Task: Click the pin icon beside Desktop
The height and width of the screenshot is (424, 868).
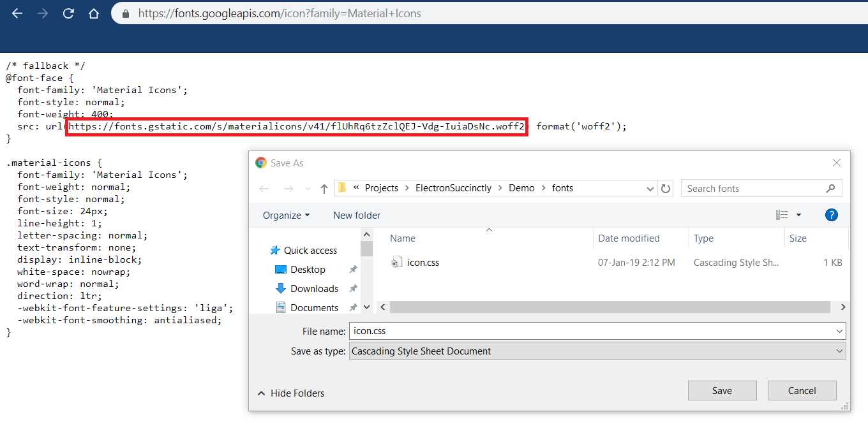Action: (x=353, y=270)
